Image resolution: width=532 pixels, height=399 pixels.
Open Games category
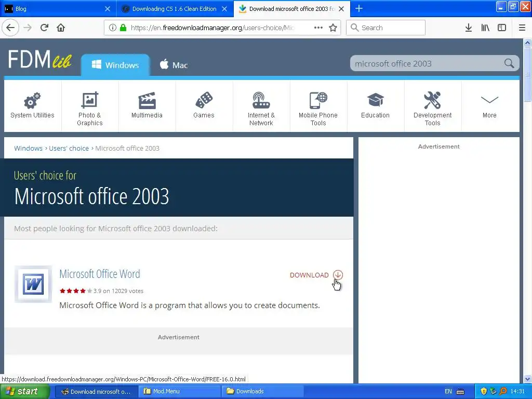(204, 105)
